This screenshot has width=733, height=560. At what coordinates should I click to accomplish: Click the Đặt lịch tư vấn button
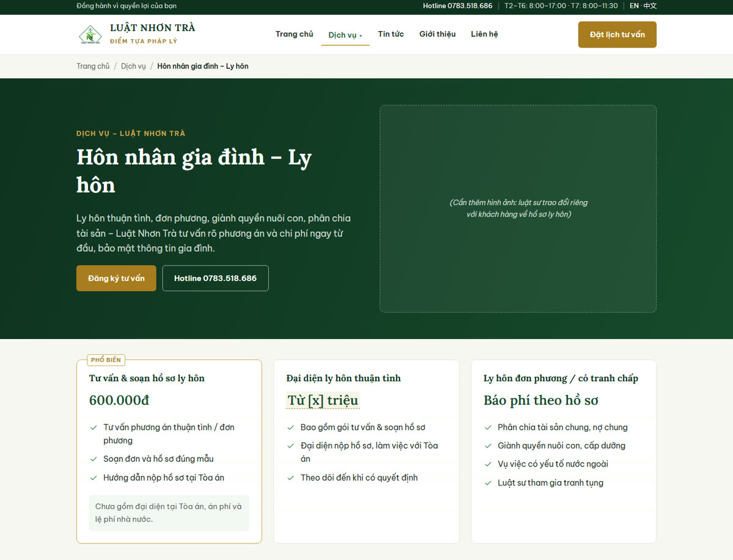point(617,34)
